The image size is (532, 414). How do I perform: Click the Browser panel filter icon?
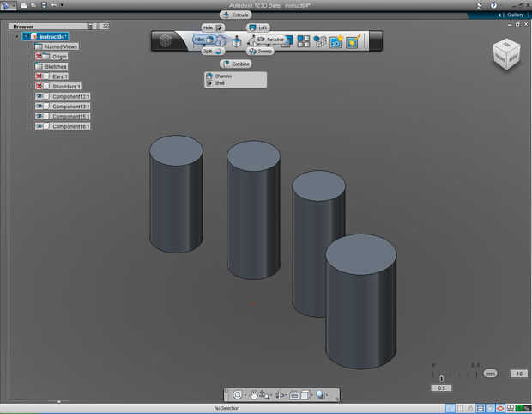click(90, 26)
